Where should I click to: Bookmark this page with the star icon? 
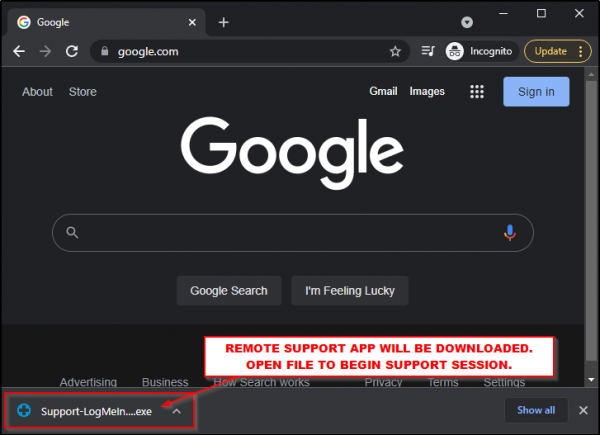pos(395,51)
